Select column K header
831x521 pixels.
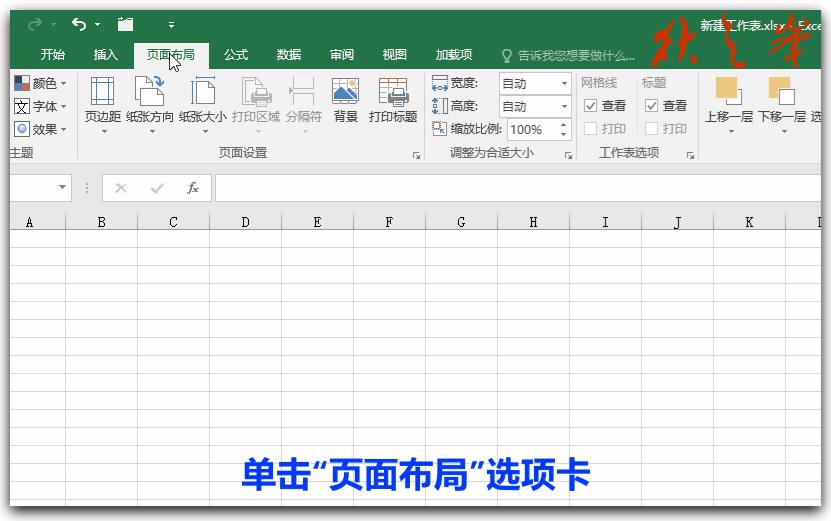[749, 222]
